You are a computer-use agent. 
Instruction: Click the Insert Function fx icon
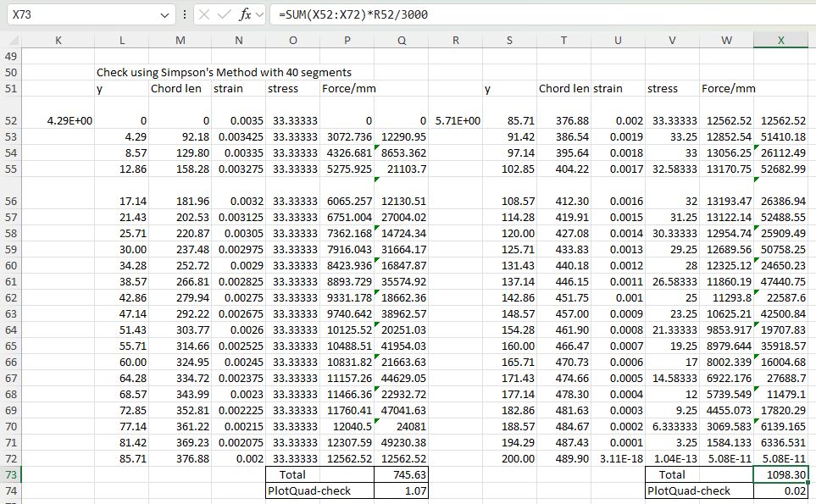[245, 15]
